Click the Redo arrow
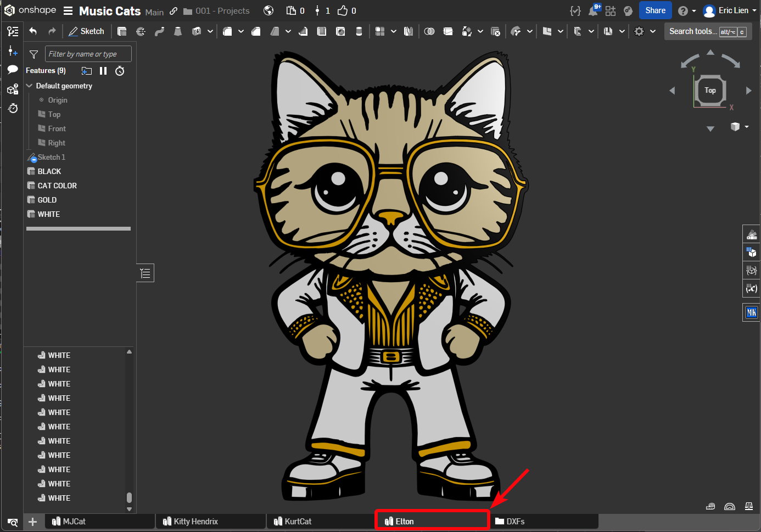 (x=52, y=31)
